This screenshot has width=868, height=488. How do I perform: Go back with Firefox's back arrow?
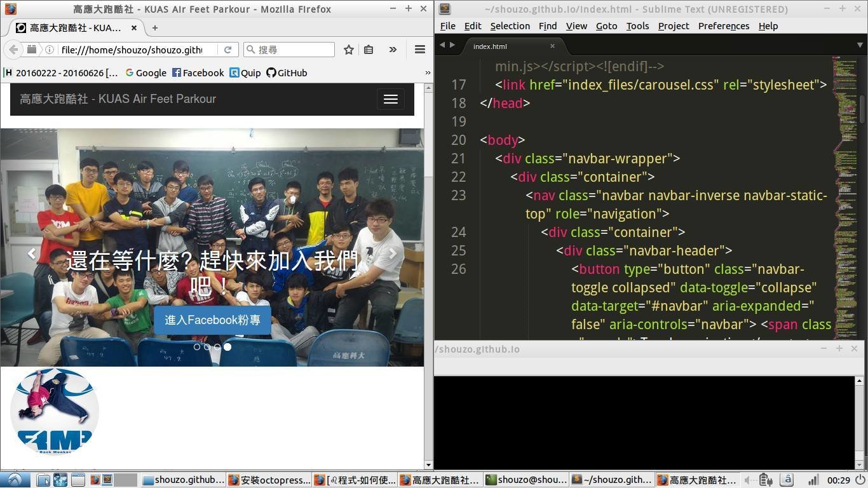pos(13,50)
